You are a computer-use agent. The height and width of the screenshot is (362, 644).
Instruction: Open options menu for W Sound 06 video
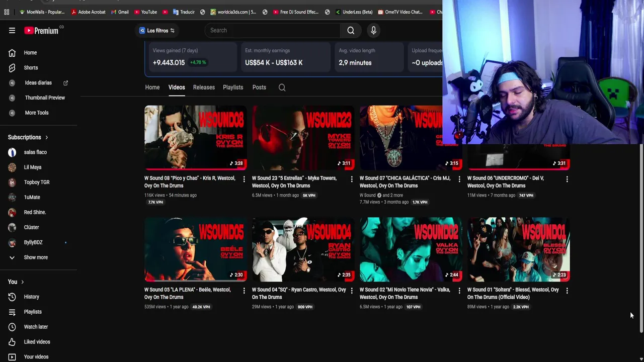pos(567,179)
